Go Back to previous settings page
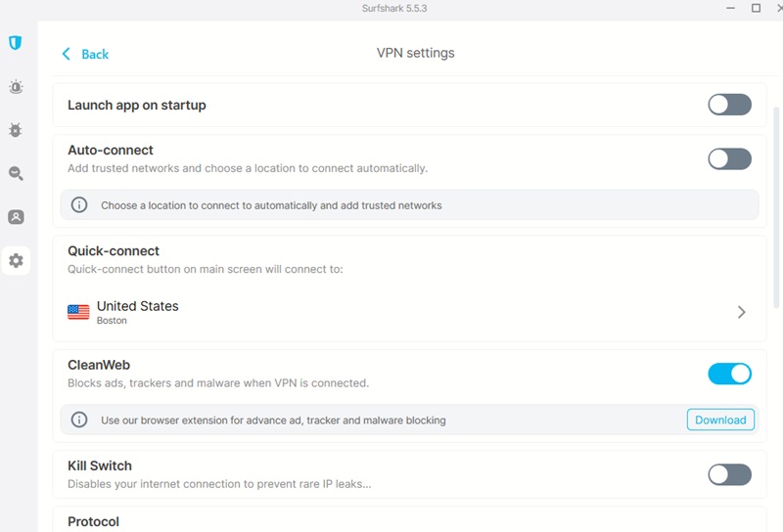 pos(85,54)
